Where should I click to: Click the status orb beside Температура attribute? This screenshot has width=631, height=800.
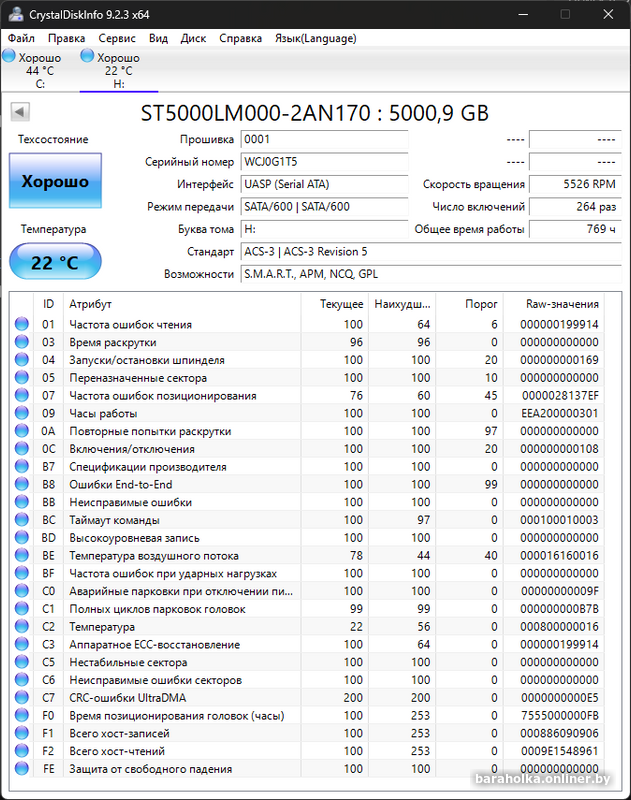(22, 627)
